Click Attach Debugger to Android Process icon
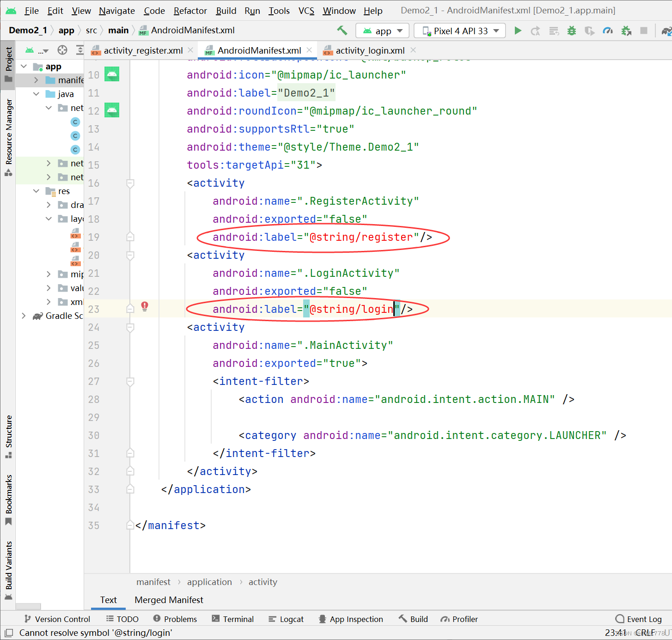 click(626, 31)
